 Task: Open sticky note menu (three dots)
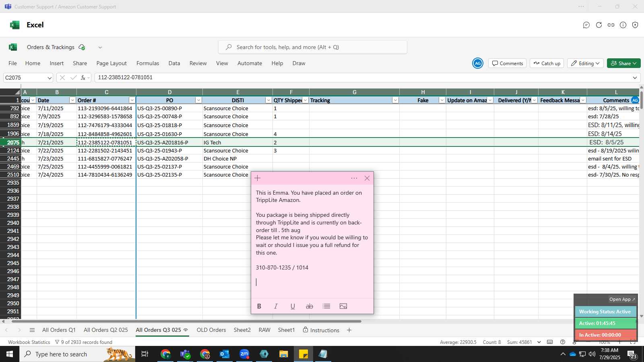click(354, 178)
